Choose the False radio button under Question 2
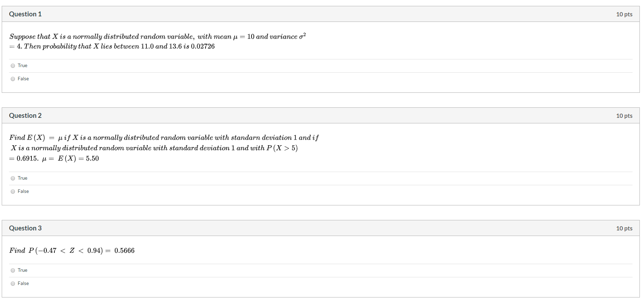This screenshot has width=644, height=302. [x=13, y=191]
